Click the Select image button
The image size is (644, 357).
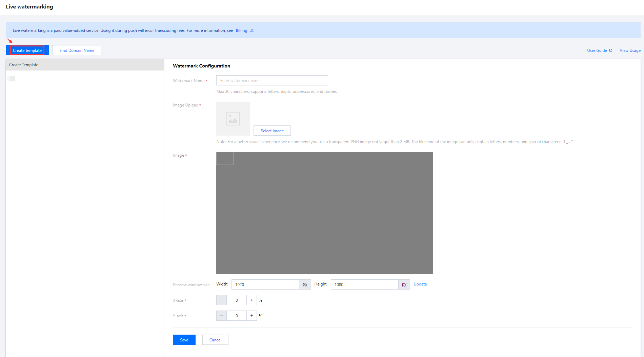pyautogui.click(x=272, y=131)
